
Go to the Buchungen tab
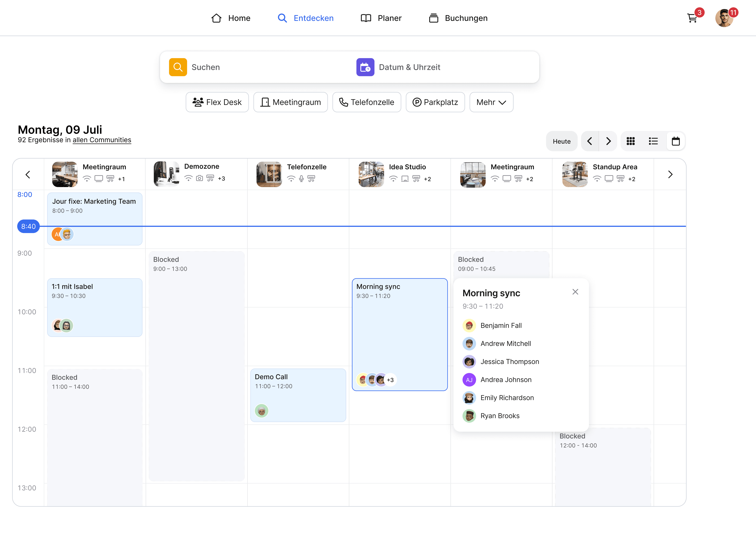tap(458, 18)
